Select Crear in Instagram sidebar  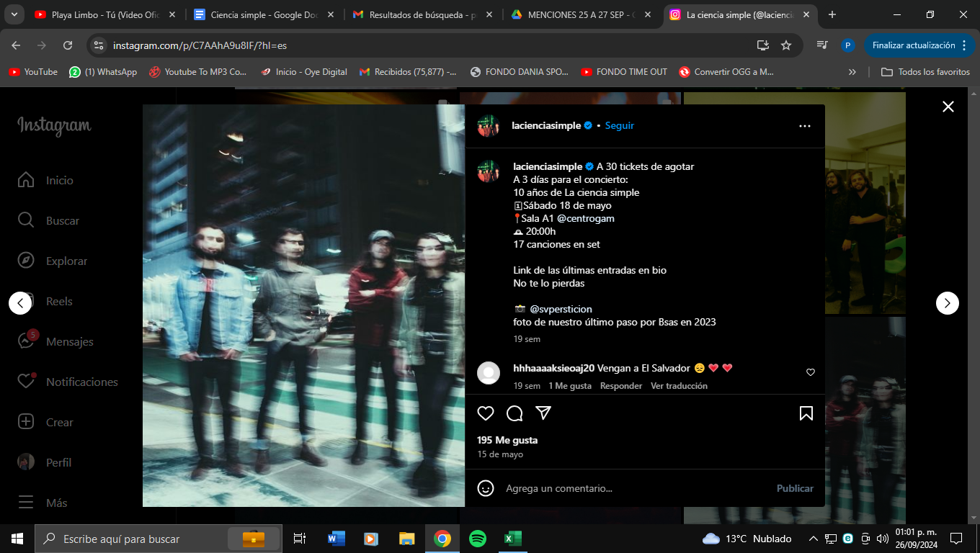(46, 422)
